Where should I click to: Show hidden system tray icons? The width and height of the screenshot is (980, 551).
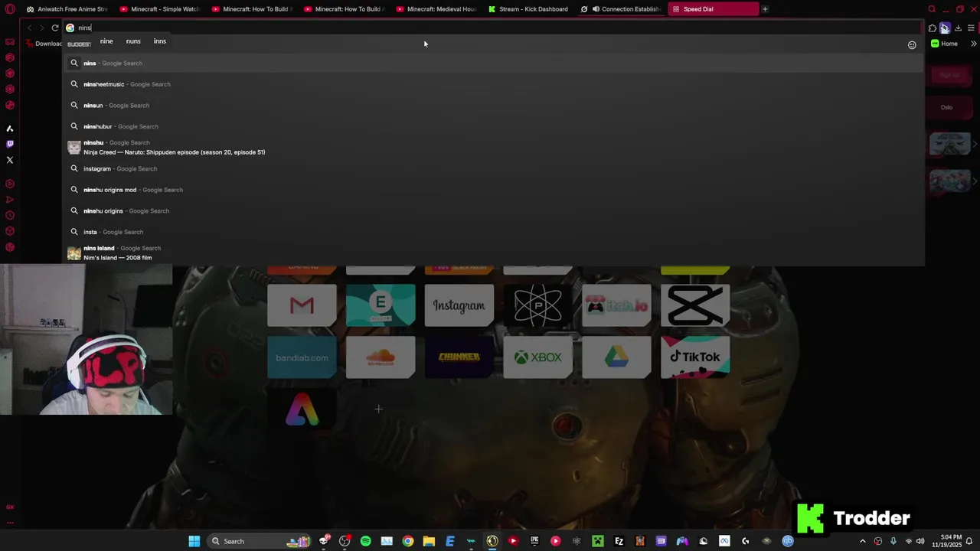pos(863,541)
